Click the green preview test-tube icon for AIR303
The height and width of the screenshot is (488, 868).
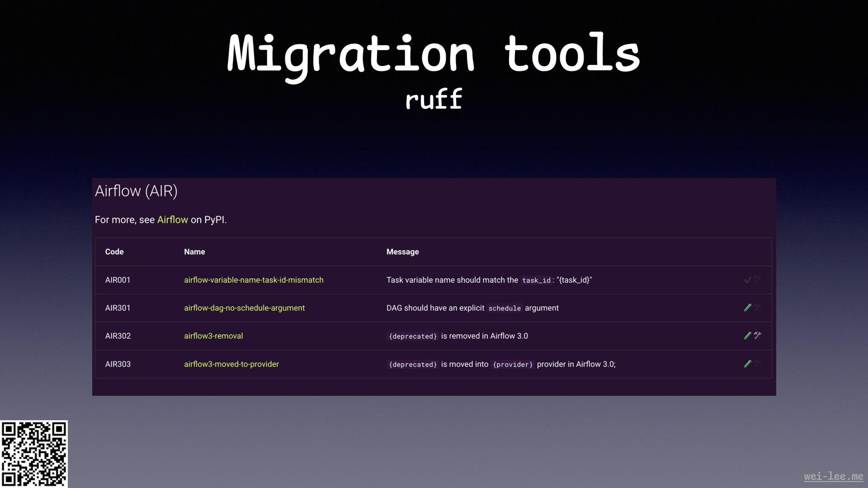tap(747, 364)
